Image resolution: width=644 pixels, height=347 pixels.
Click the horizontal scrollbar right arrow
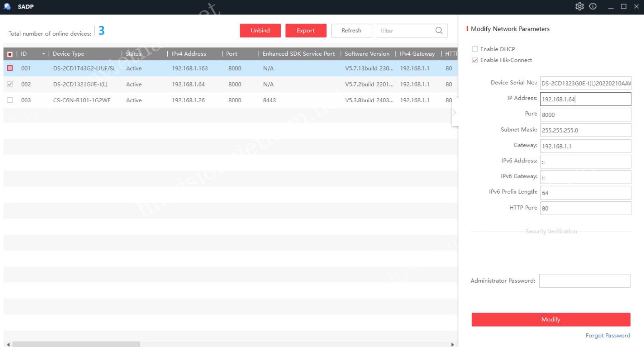click(x=452, y=344)
